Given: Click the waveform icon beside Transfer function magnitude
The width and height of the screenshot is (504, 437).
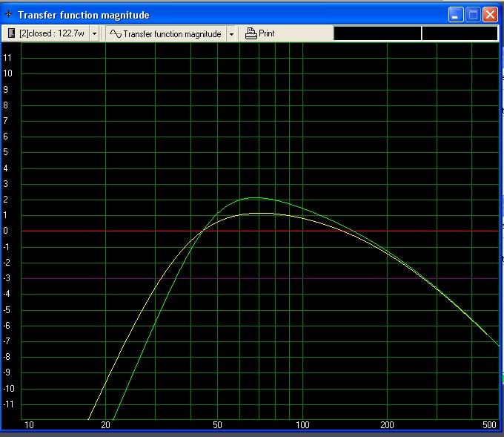Looking at the screenshot, I should pos(116,33).
